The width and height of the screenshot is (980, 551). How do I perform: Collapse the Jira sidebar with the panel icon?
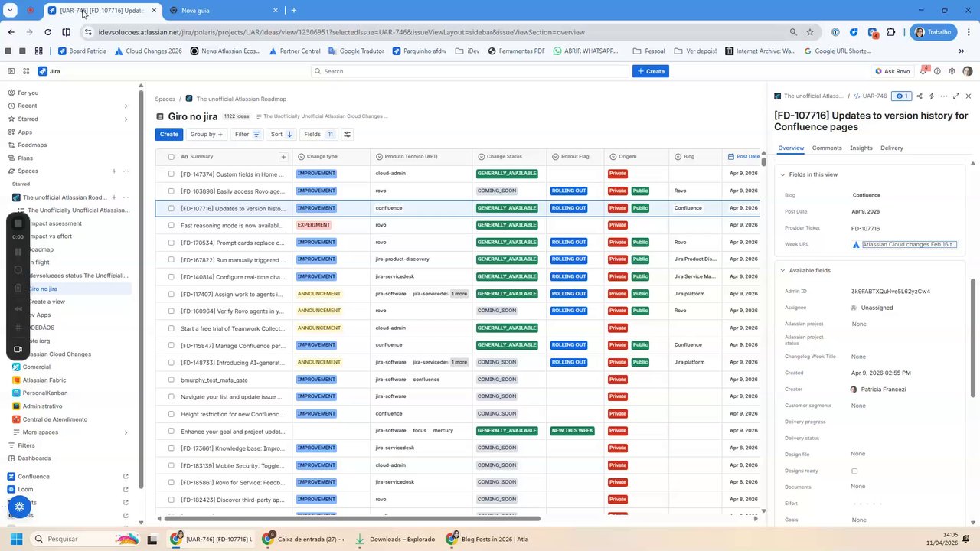11,71
